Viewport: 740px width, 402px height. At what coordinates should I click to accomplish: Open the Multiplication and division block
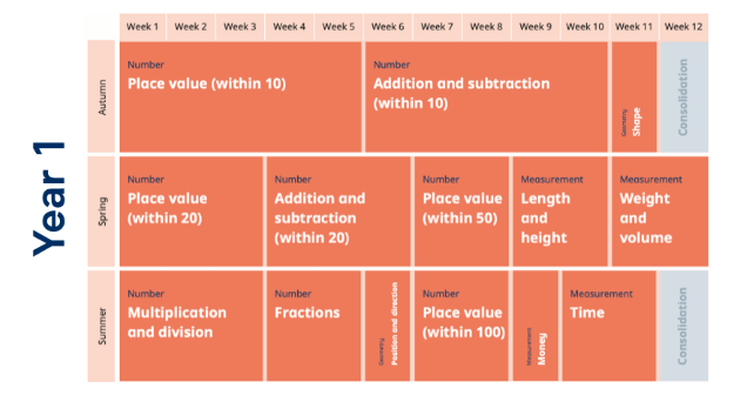[191, 326]
